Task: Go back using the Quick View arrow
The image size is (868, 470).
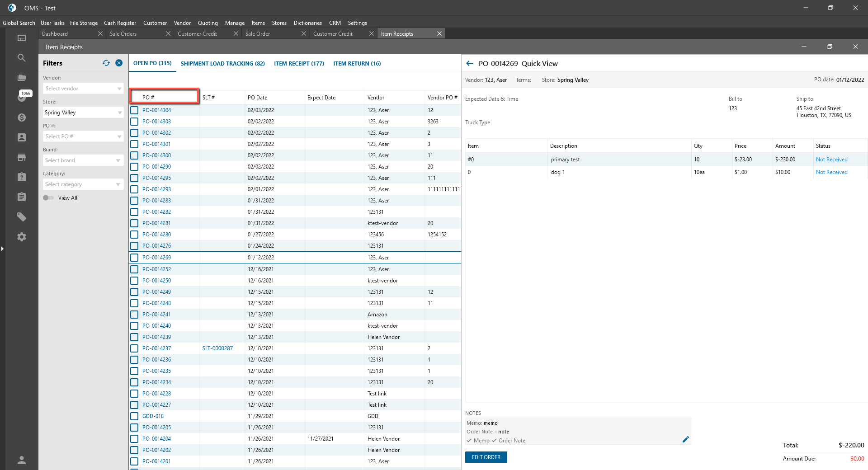Action: [470, 64]
